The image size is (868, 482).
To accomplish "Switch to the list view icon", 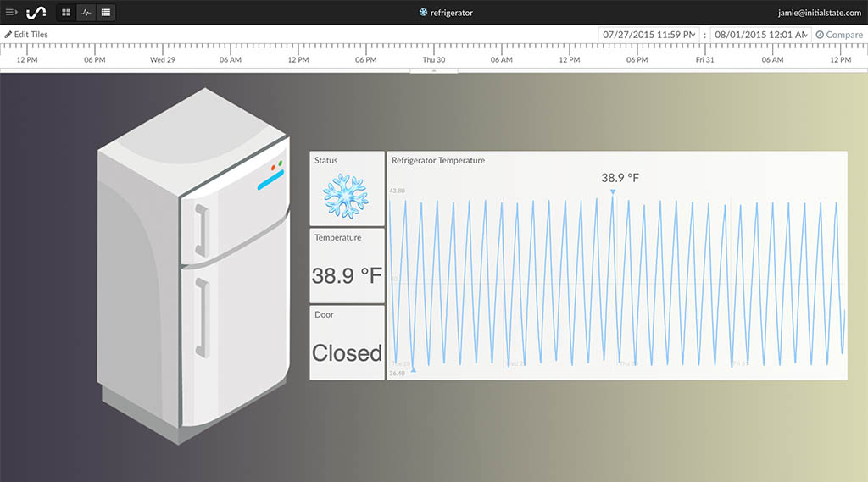I will 105,13.
